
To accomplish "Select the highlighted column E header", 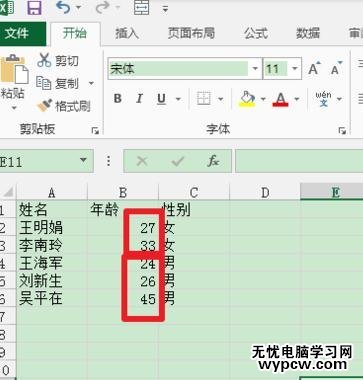I will (332, 192).
